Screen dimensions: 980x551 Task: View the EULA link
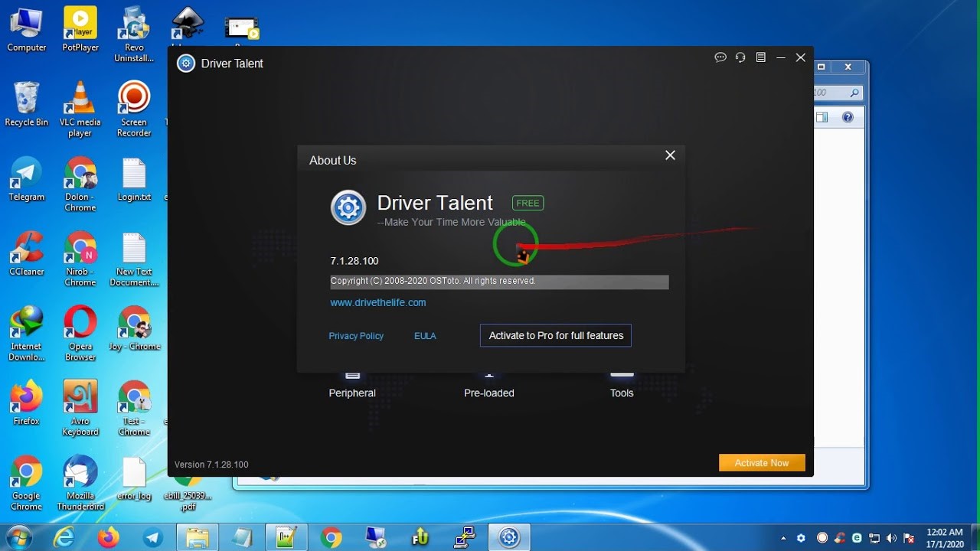point(425,335)
